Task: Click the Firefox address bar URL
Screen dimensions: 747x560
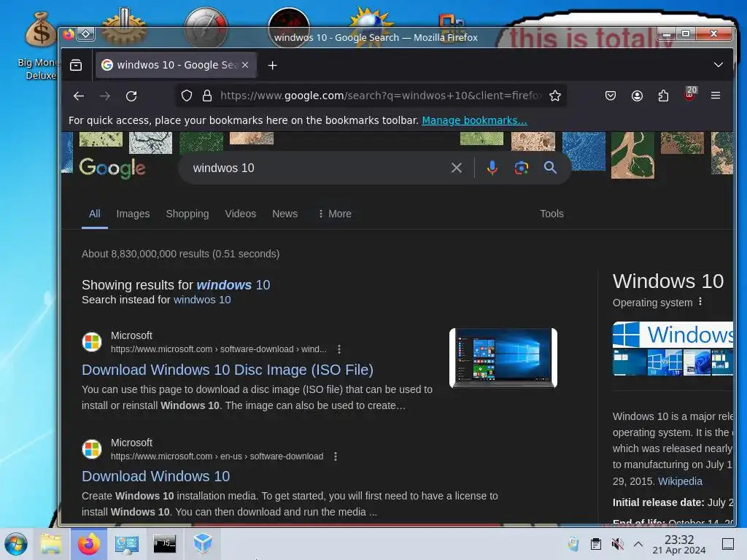Action: coord(379,96)
